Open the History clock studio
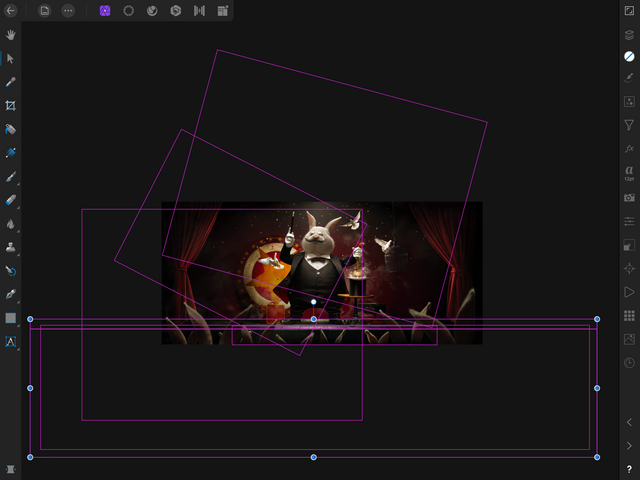640x480 pixels. click(x=629, y=362)
